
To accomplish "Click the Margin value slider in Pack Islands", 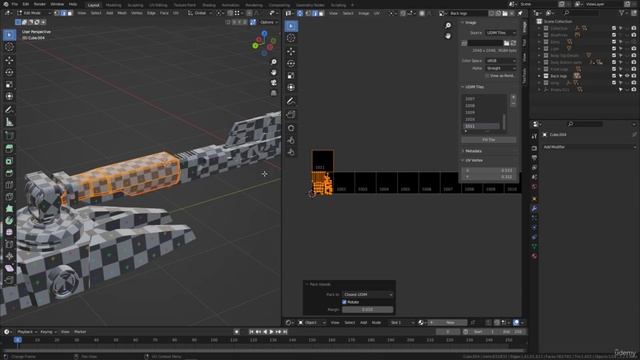I will click(x=368, y=310).
